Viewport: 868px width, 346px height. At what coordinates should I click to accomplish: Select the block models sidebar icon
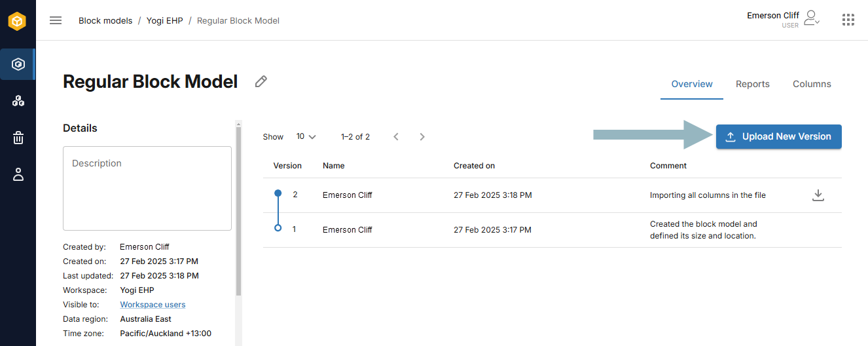click(x=18, y=64)
